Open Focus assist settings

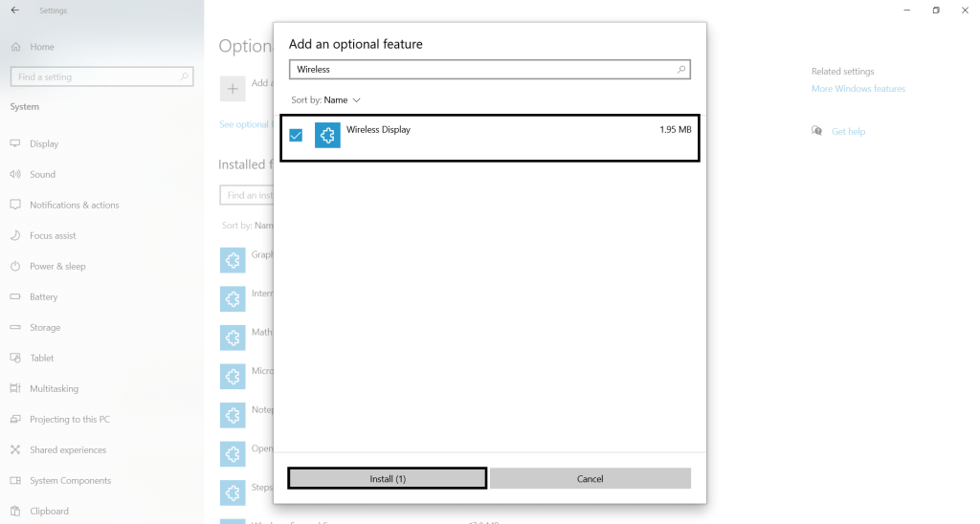click(x=53, y=236)
